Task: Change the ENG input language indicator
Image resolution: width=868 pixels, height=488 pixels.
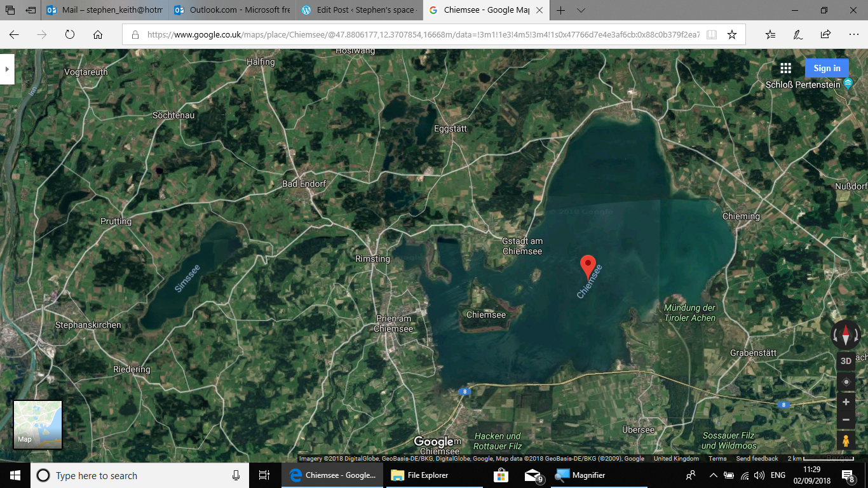Action: click(778, 475)
